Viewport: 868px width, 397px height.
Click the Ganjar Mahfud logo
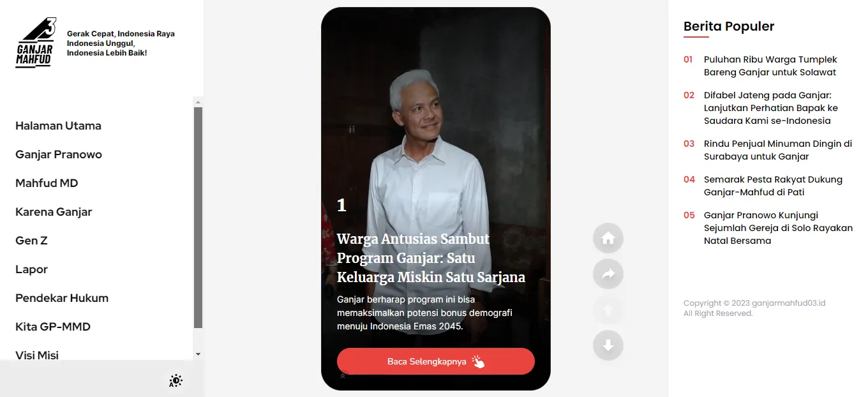tap(36, 43)
